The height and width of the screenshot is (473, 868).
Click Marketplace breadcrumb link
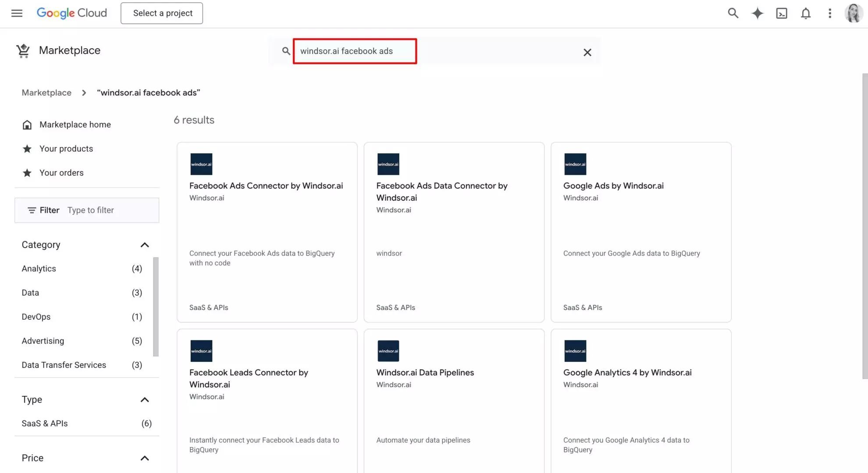click(46, 93)
